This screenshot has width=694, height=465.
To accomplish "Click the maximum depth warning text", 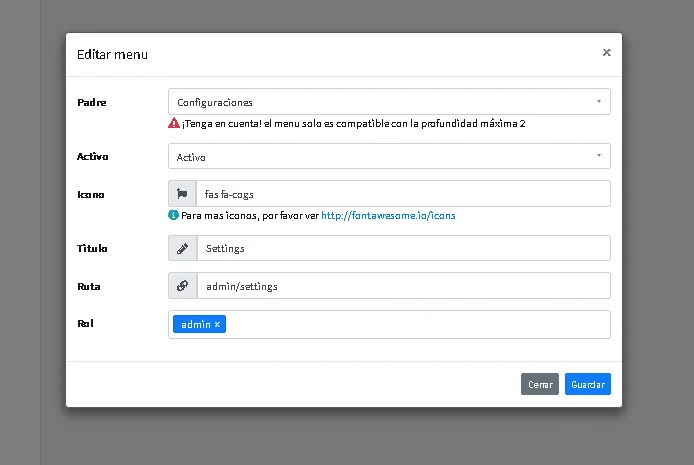I will 354,123.
